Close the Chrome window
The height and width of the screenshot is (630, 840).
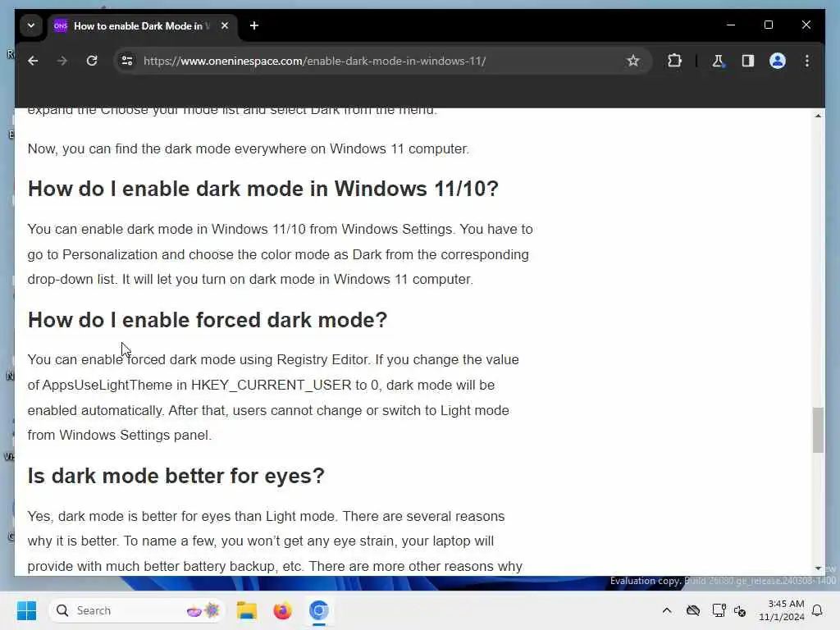[x=806, y=25]
